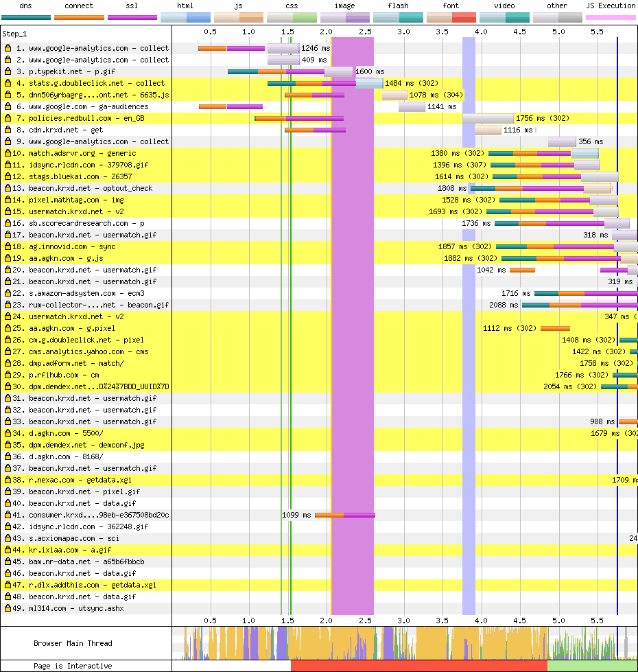Select the idsync.rlcdn.com 379708.gif request label
This screenshot has width=638, height=672.
88,165
